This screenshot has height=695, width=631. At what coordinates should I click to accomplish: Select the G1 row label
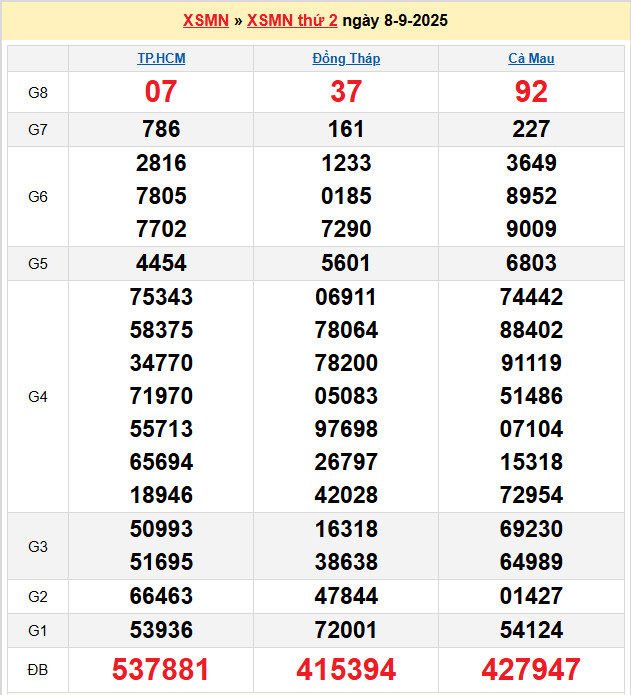coord(38,630)
